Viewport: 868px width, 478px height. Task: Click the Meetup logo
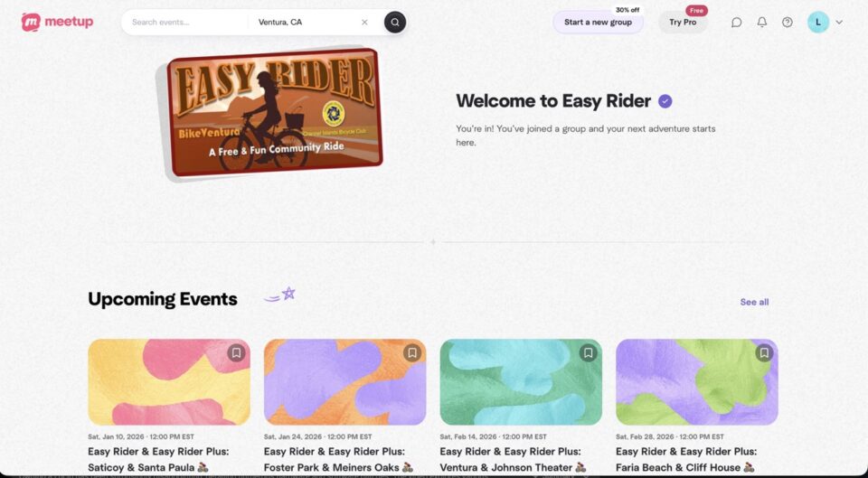(57, 22)
